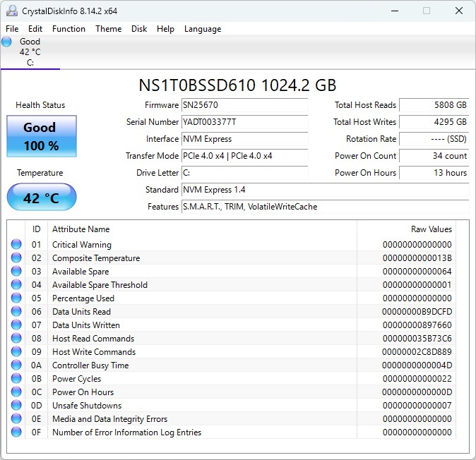Viewport: 476px width, 460px height.
Task: Click the Raw Values column header
Action: [x=431, y=229]
